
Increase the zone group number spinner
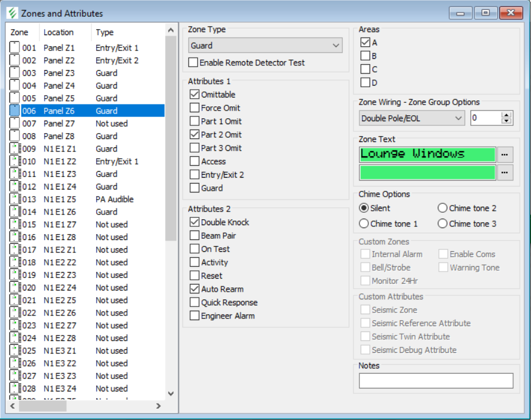point(506,115)
